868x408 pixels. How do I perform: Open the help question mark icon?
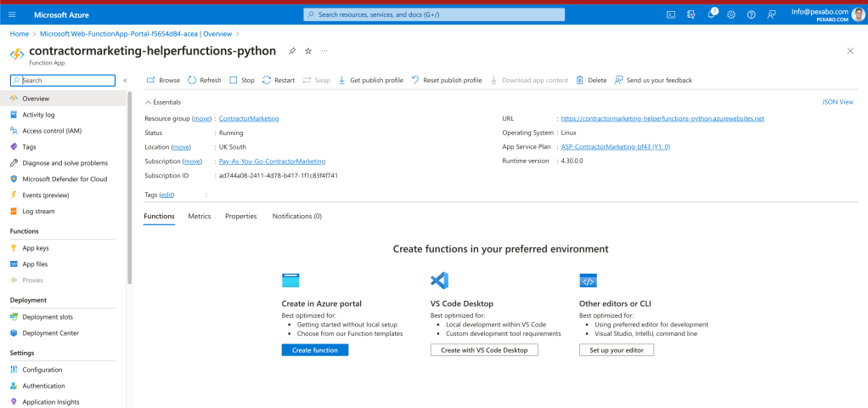pyautogui.click(x=751, y=15)
